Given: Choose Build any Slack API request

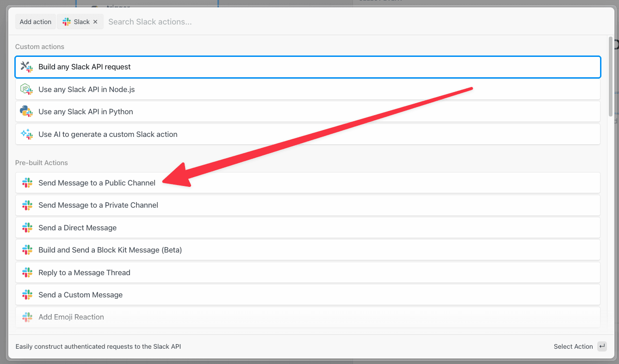Looking at the screenshot, I should coord(308,67).
